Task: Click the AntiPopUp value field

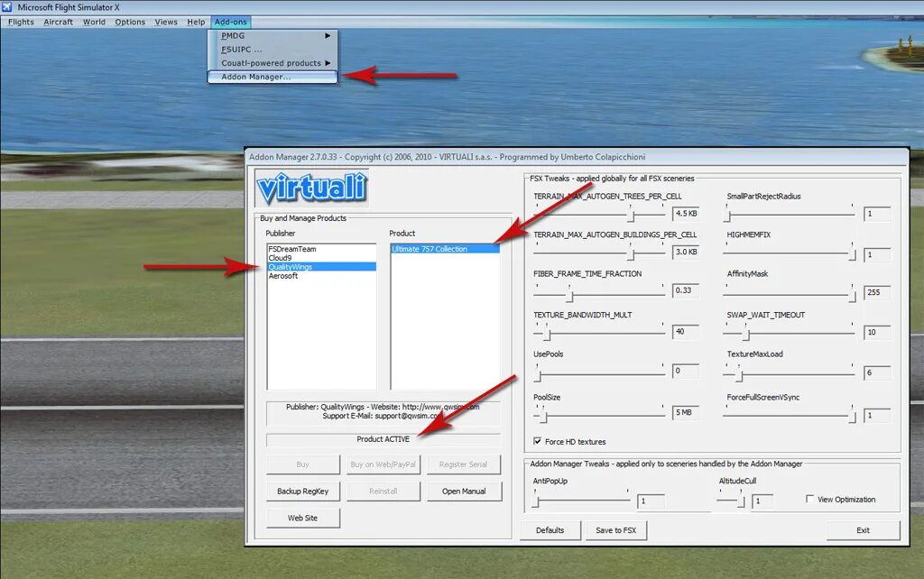Action: pyautogui.click(x=651, y=501)
